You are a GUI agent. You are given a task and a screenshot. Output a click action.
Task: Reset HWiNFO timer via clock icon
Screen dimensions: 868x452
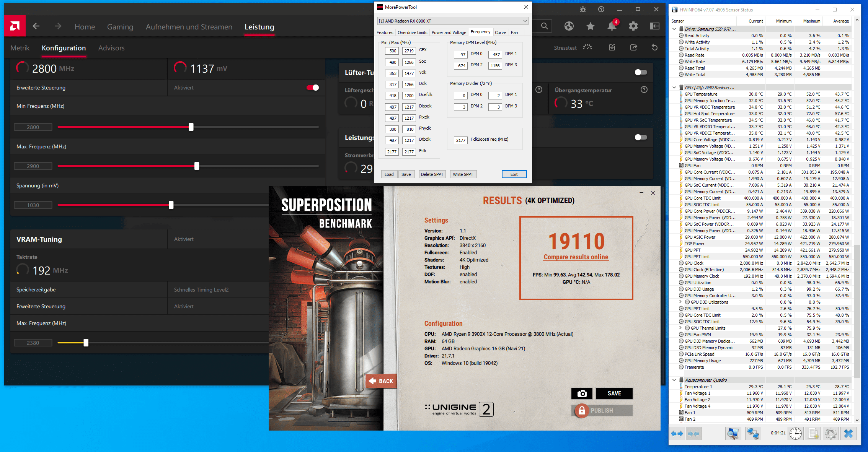(796, 434)
